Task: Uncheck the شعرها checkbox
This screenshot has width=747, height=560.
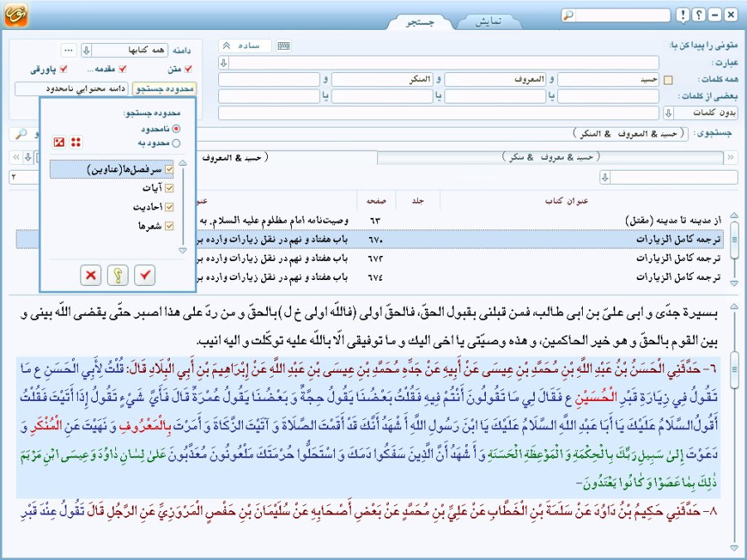Action: click(x=169, y=225)
